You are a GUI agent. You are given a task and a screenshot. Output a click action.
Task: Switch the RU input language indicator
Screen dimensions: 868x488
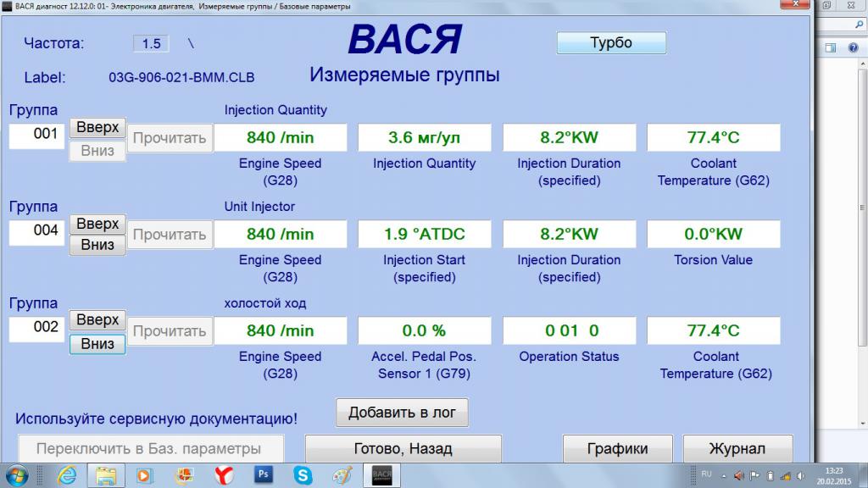point(706,474)
